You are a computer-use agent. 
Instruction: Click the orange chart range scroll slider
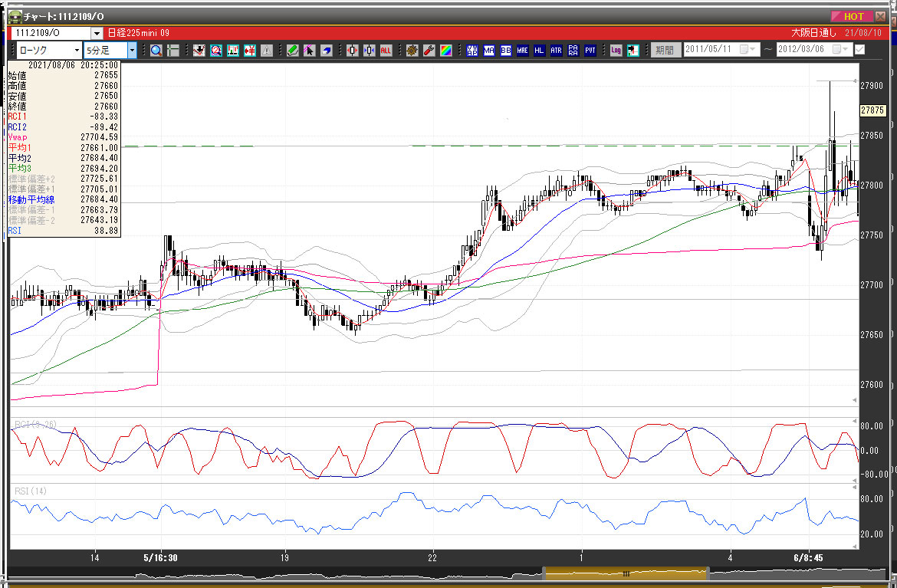pos(625,573)
